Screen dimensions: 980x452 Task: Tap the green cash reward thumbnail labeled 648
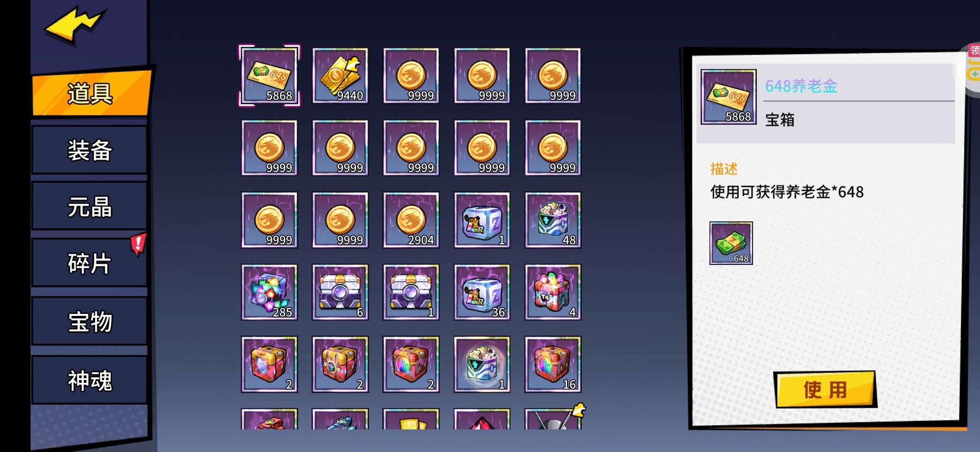731,243
